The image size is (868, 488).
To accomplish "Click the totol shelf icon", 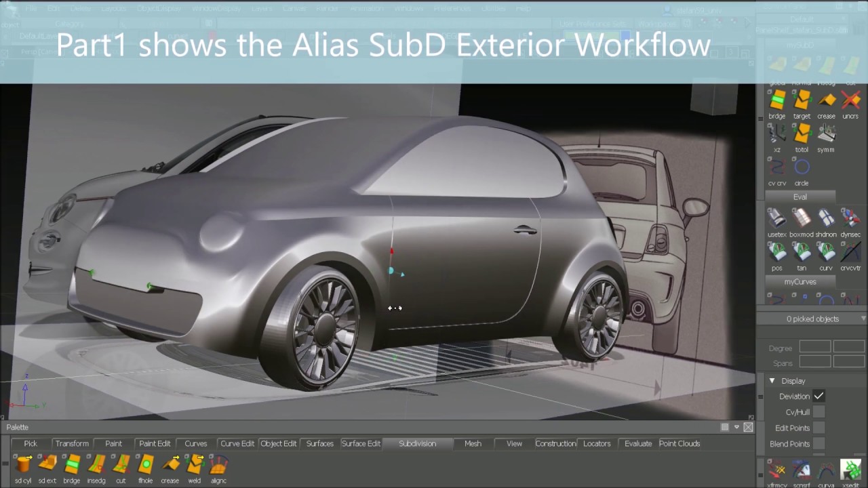I will click(x=802, y=134).
